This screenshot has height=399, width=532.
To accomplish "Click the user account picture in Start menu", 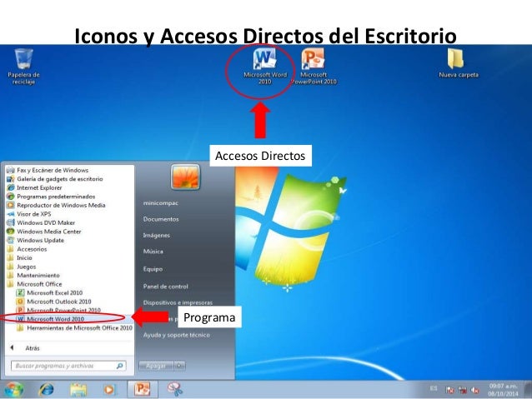I will click(x=185, y=177).
